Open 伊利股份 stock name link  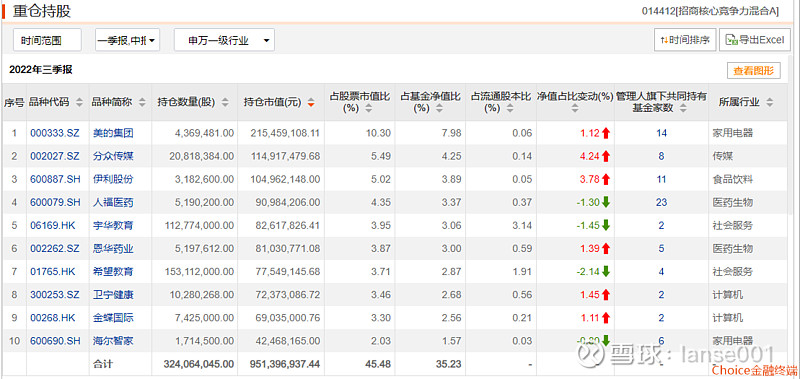(113, 179)
